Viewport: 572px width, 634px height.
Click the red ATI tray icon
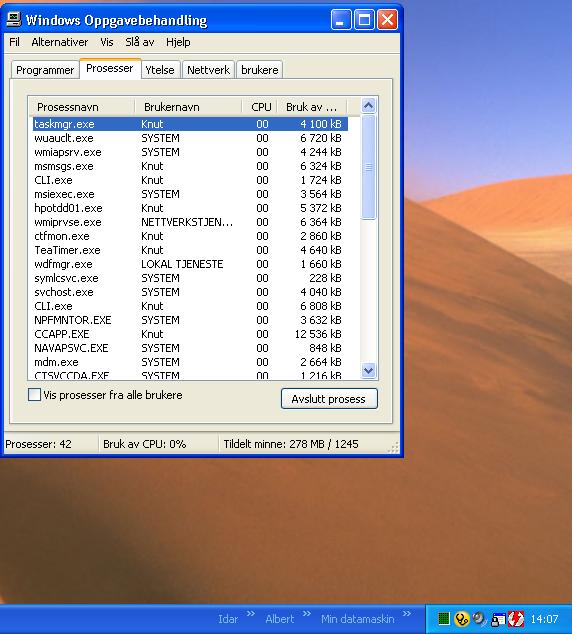click(516, 619)
